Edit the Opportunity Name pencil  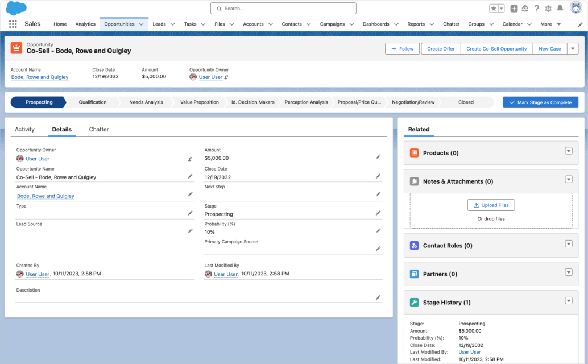[190, 176]
